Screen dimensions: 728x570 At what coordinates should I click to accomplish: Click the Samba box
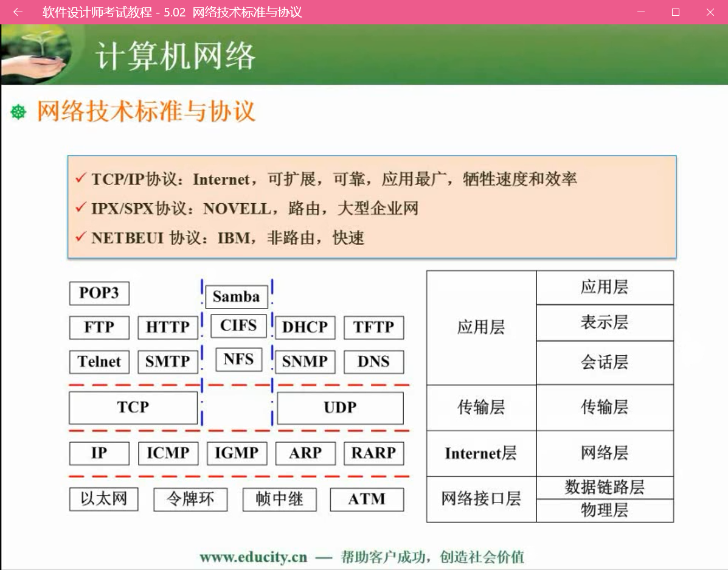tap(237, 297)
